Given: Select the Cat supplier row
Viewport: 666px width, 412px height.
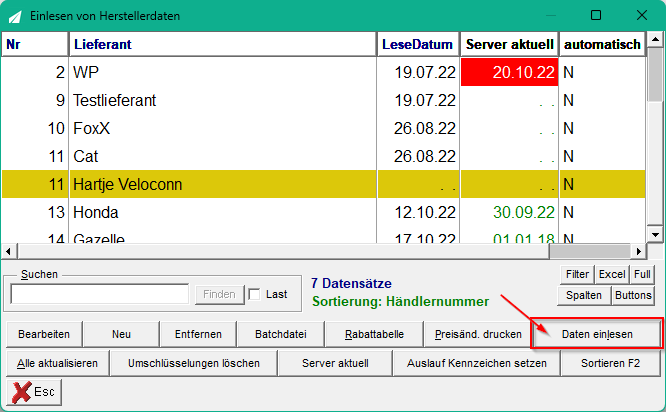Looking at the screenshot, I should click(324, 156).
